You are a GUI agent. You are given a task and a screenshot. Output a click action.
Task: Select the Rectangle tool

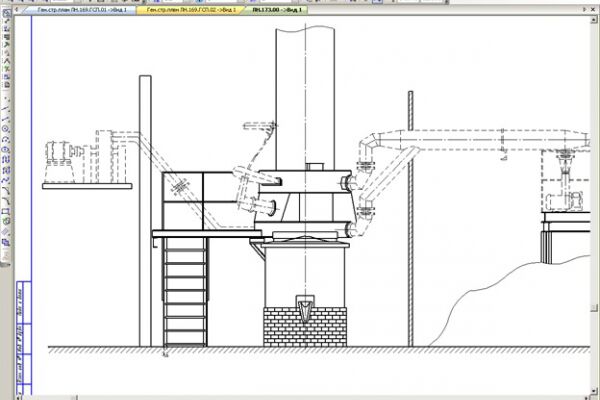(7, 212)
